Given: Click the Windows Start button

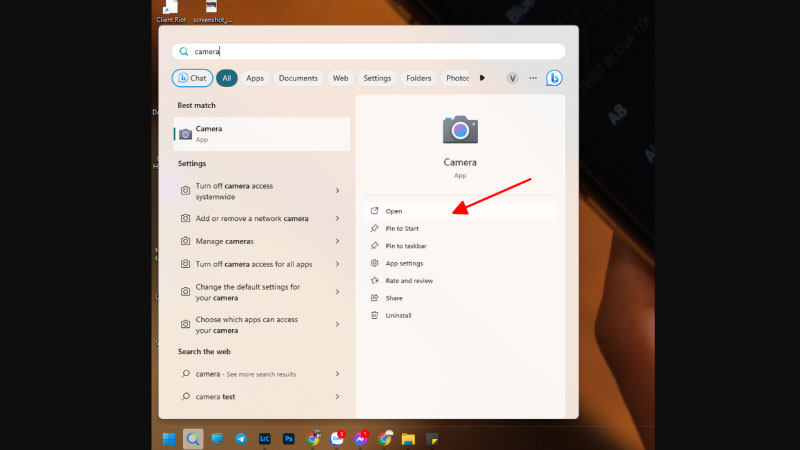Looking at the screenshot, I should click(168, 438).
